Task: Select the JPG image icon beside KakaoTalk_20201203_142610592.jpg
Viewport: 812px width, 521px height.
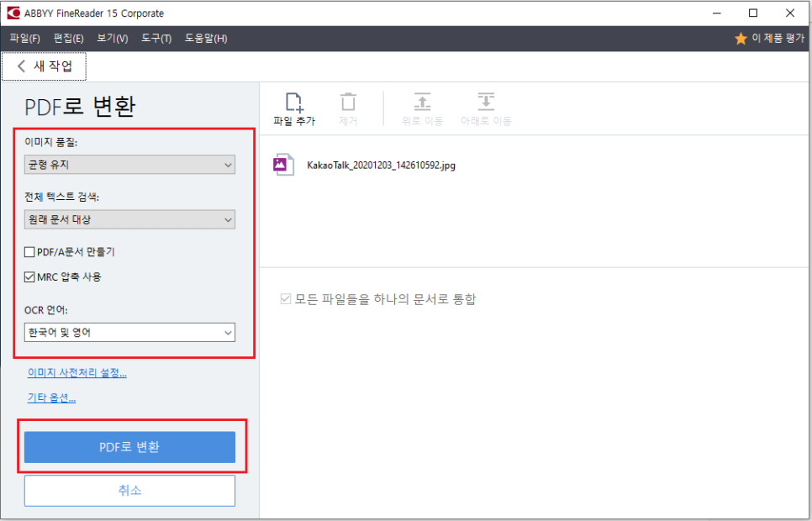Action: [283, 166]
